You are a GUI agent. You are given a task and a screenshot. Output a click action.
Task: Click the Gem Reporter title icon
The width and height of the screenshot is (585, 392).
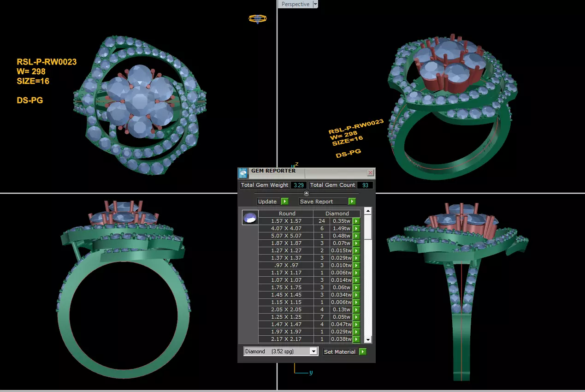point(243,173)
